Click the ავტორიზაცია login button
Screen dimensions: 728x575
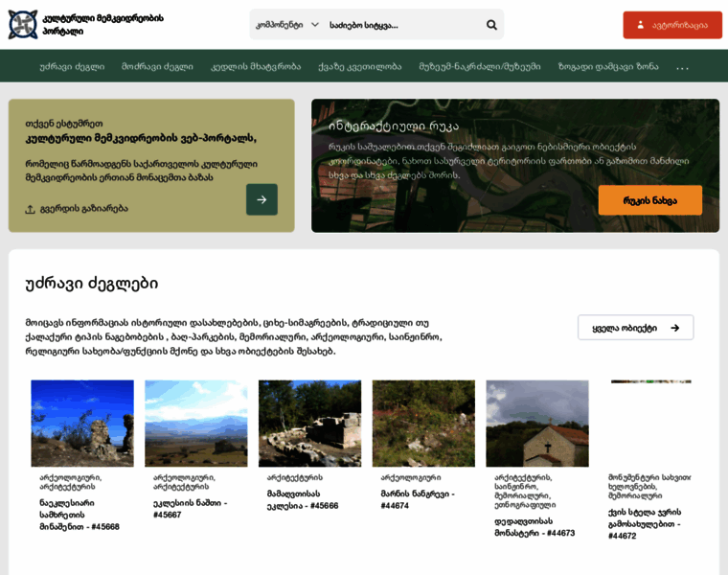pos(672,25)
